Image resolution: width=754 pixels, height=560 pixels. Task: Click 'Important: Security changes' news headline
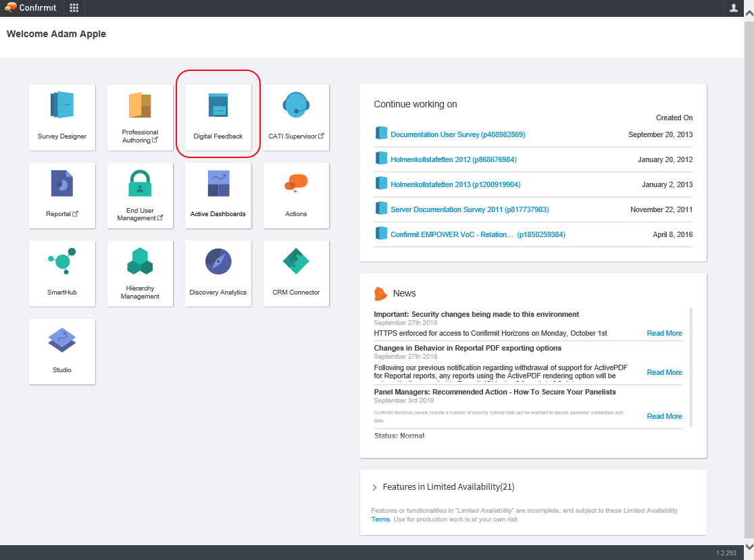click(x=476, y=314)
